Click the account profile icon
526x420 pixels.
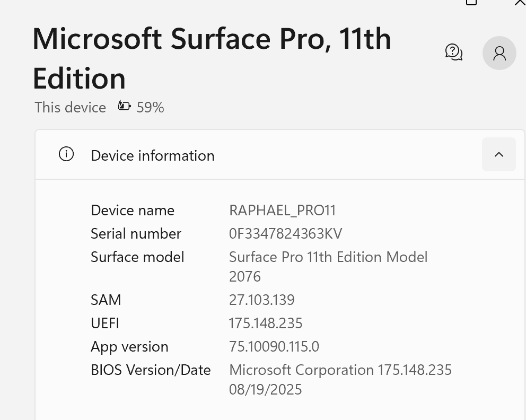(x=499, y=53)
